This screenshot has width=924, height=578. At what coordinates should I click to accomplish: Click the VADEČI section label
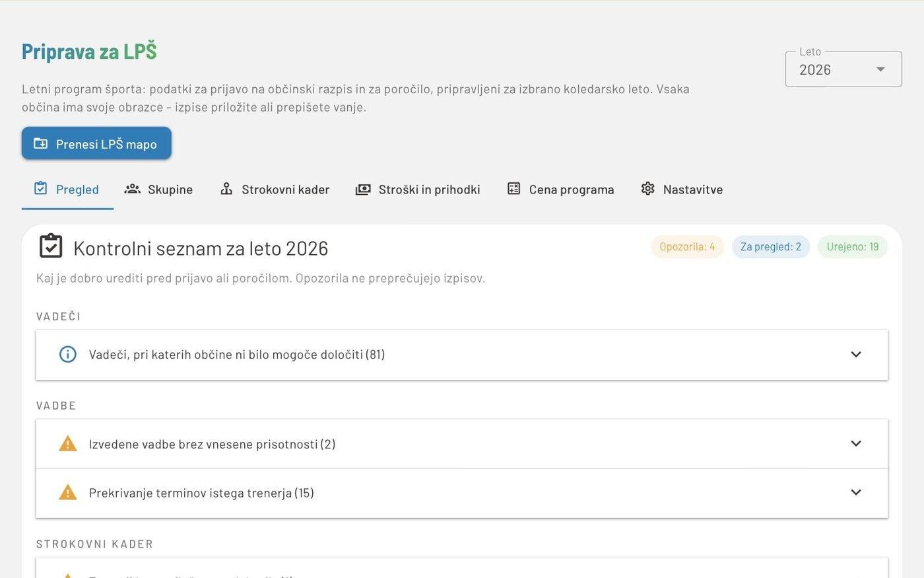(59, 316)
